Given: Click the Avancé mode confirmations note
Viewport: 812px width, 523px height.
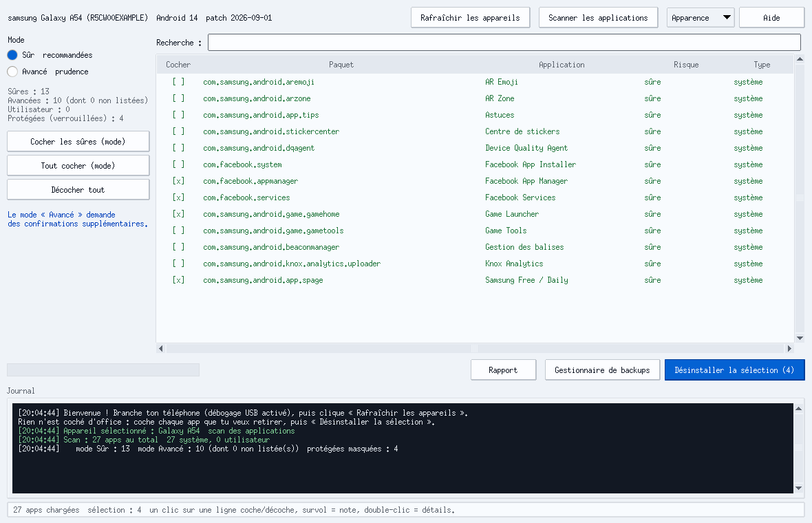Looking at the screenshot, I should tap(78, 219).
